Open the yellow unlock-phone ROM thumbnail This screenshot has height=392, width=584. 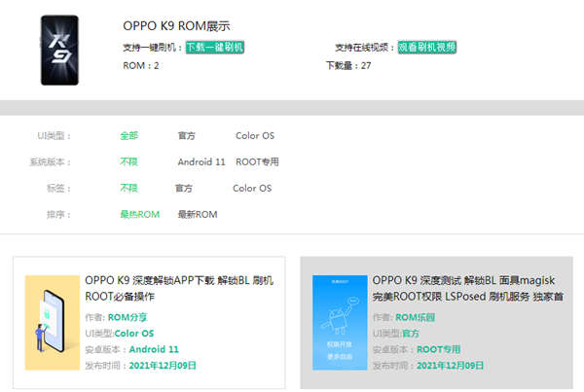[50, 322]
